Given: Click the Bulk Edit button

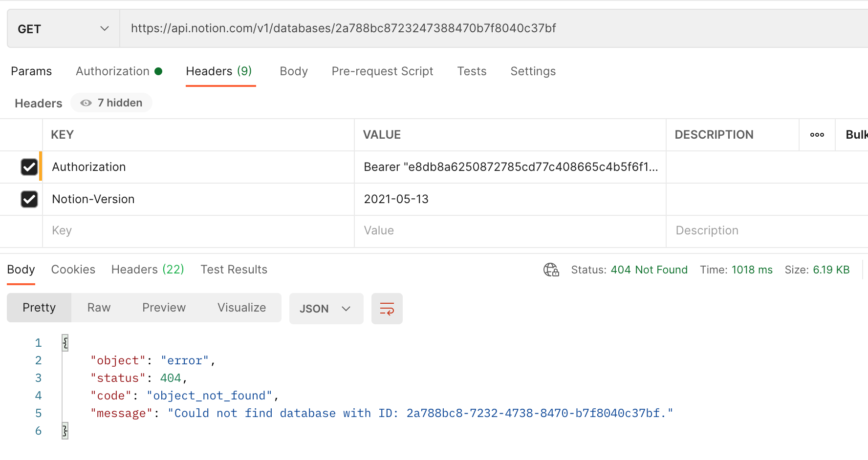Looking at the screenshot, I should coord(856,135).
